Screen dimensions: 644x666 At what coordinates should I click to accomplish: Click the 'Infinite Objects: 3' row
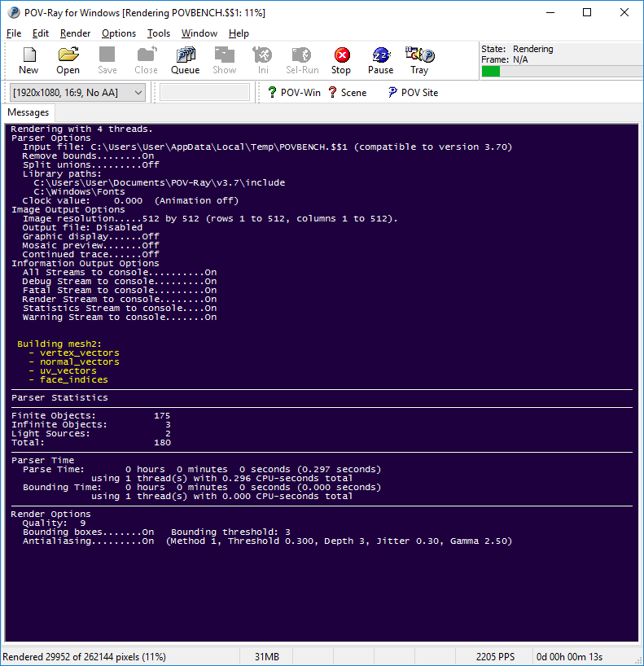point(90,424)
